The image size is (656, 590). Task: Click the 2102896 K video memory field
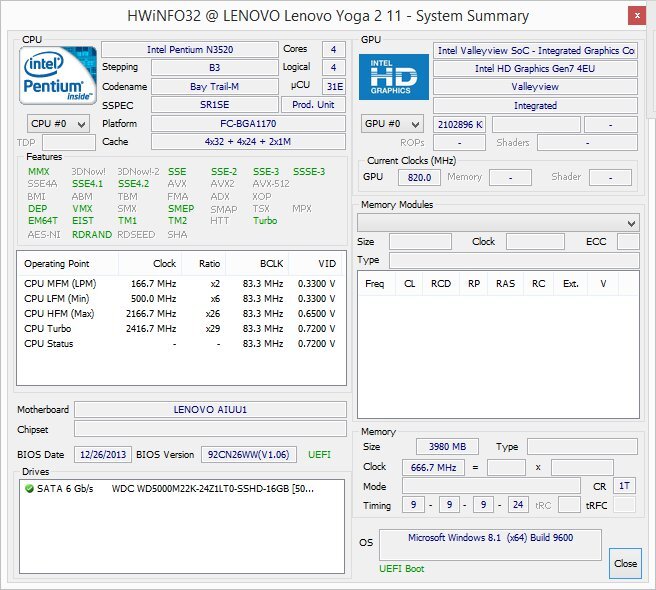point(459,124)
